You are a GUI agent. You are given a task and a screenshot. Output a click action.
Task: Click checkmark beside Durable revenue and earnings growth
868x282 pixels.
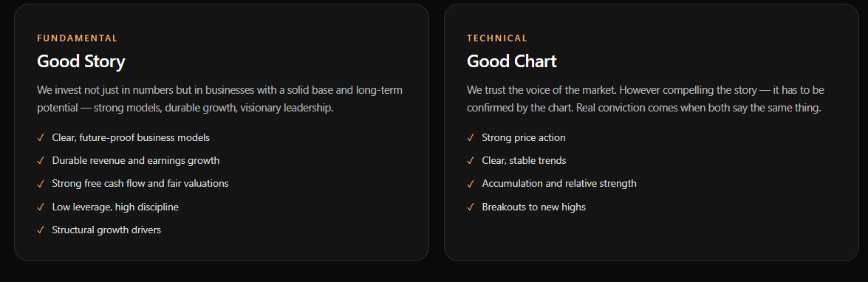[x=41, y=161]
